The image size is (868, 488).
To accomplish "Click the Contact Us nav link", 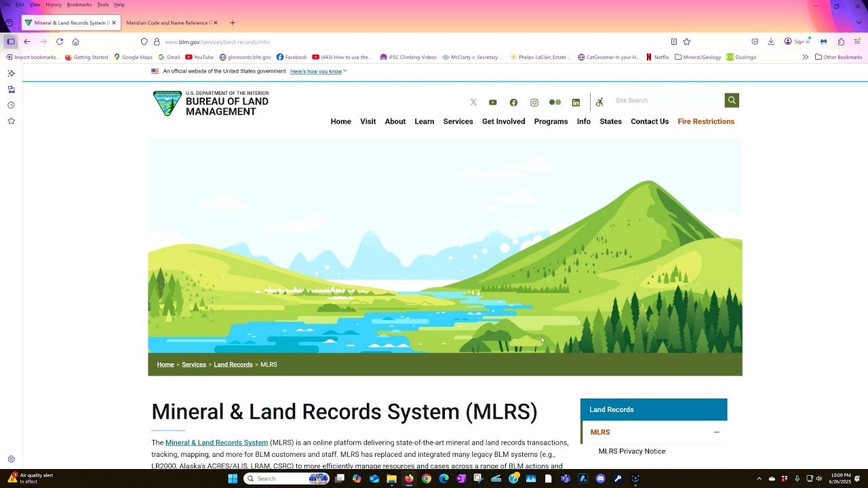I will click(x=650, y=121).
